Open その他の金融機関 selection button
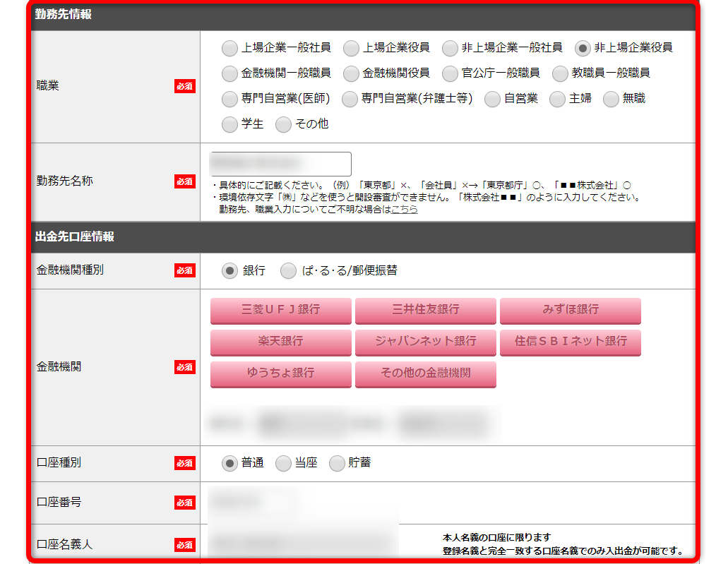The height and width of the screenshot is (564, 728). click(x=425, y=373)
